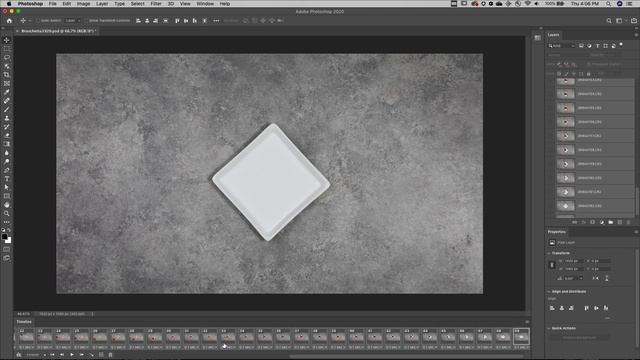Open the Image menu

click(x=83, y=4)
